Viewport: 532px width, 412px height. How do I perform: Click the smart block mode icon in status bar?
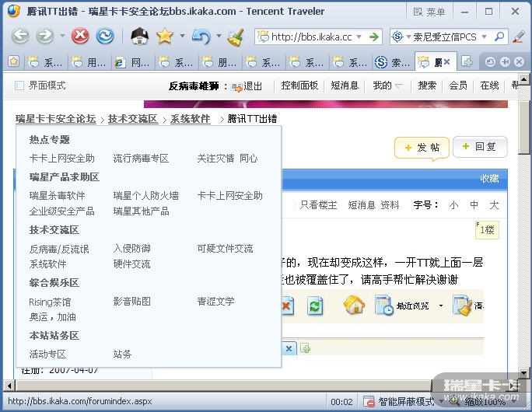[369, 401]
